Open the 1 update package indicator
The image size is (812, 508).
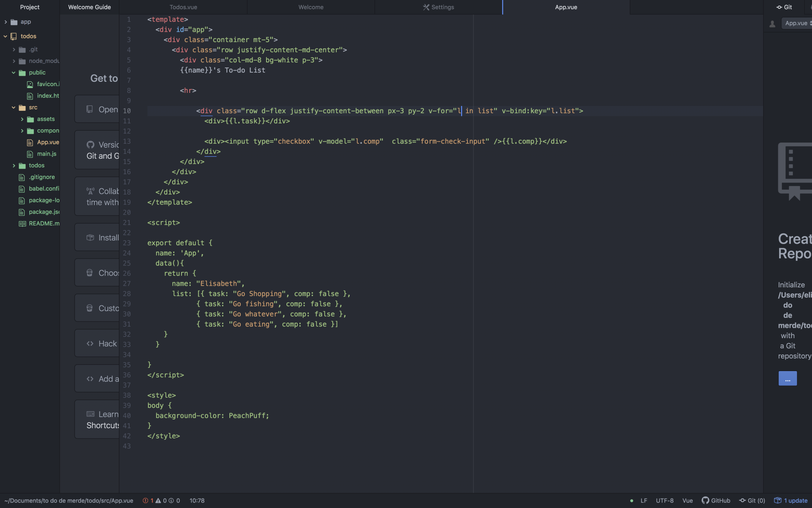[x=791, y=500]
